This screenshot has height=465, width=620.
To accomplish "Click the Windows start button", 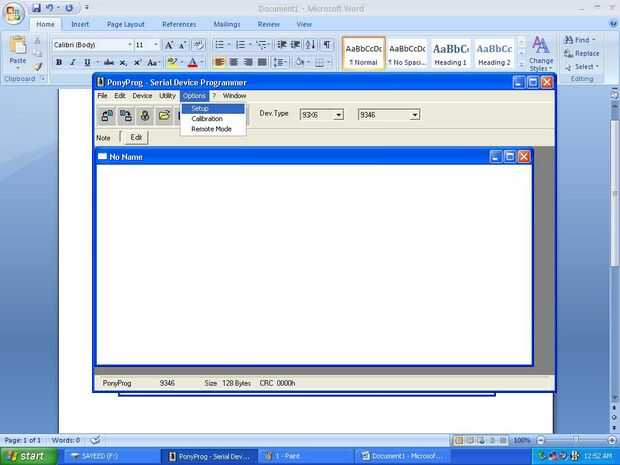I will point(28,456).
